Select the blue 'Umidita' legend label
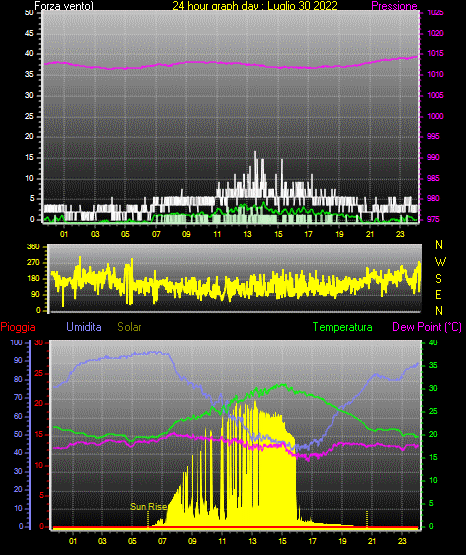The image size is (466, 555). point(84,327)
